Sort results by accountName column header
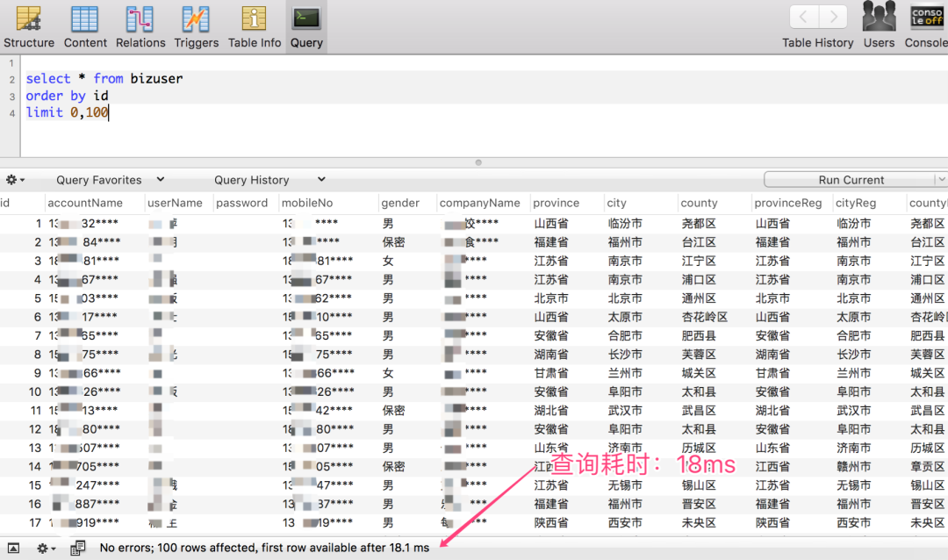The height and width of the screenshot is (560, 948). [85, 203]
